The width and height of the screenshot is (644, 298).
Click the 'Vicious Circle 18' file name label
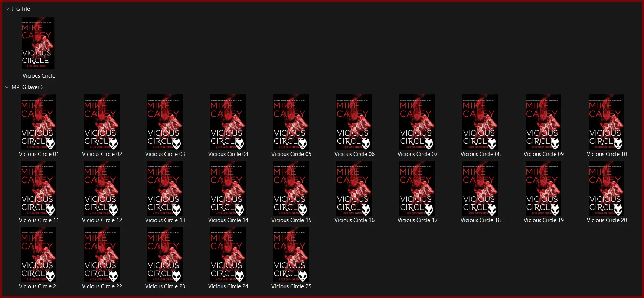(481, 220)
